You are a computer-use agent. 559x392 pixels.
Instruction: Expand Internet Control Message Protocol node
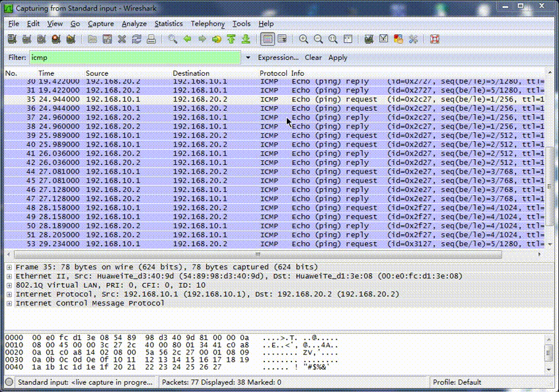point(9,304)
